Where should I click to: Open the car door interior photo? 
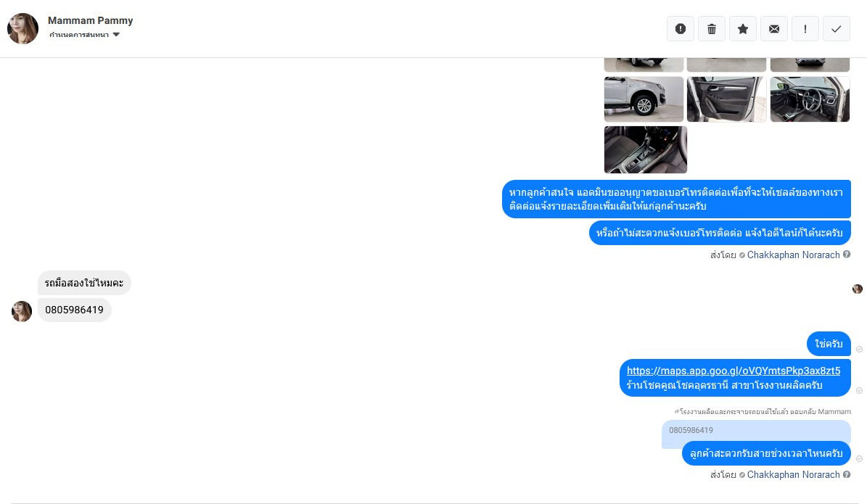[726, 99]
